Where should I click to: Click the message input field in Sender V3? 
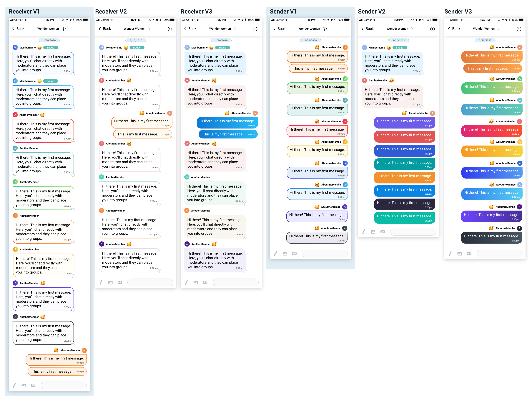point(499,254)
